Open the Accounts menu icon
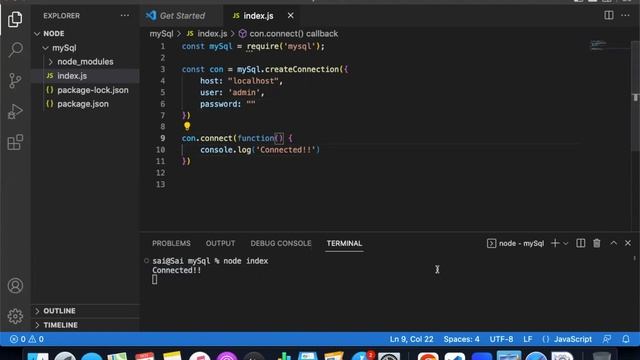 (15, 286)
